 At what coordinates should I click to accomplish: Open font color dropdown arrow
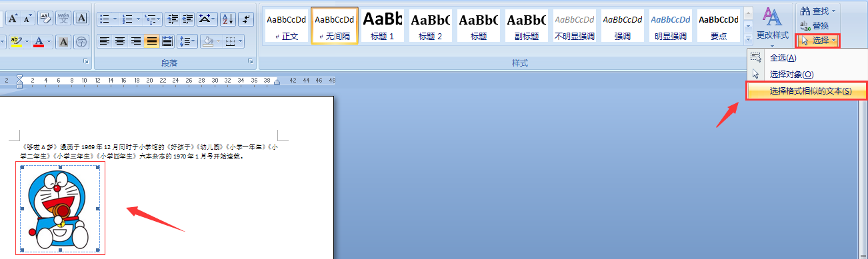coord(49,42)
